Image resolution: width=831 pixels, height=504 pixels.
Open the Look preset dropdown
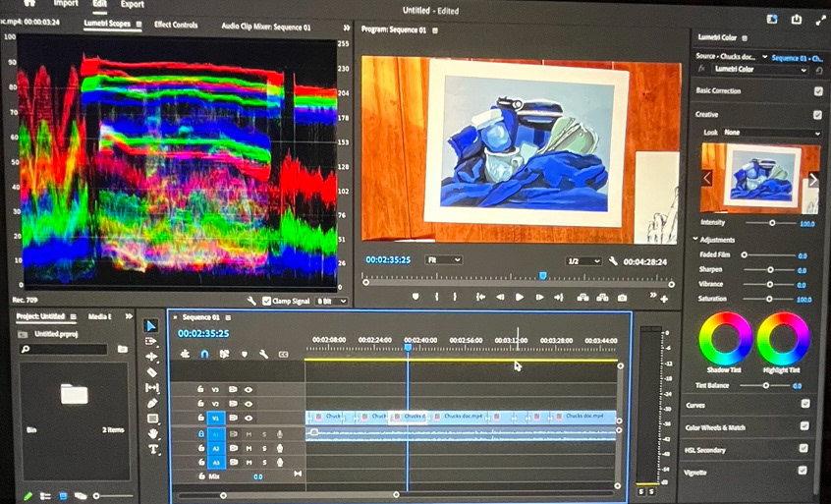point(772,133)
